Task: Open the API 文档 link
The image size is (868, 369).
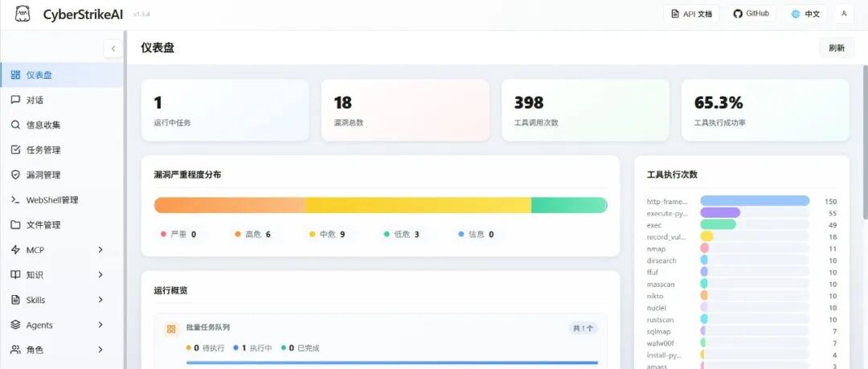Action: tap(691, 14)
